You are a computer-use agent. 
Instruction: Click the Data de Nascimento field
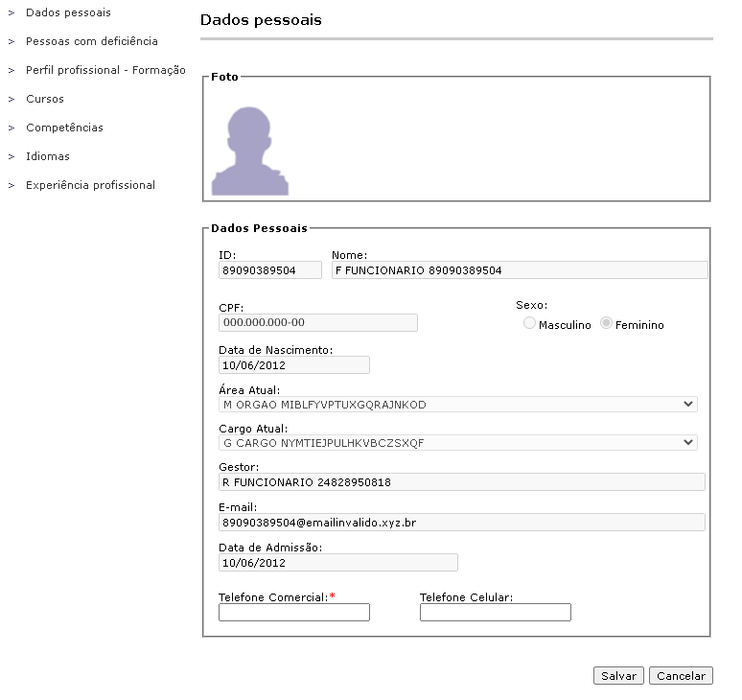(x=294, y=365)
